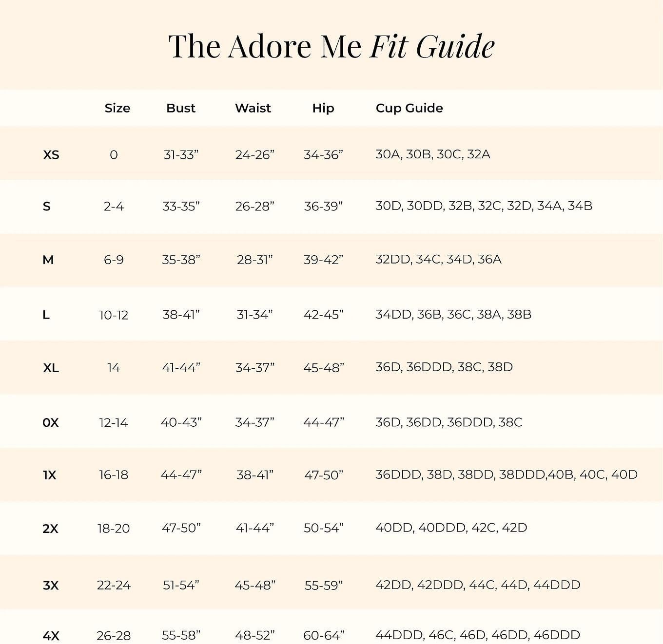This screenshot has width=663, height=644.
Task: Click the M size row label
Action: coord(48,260)
